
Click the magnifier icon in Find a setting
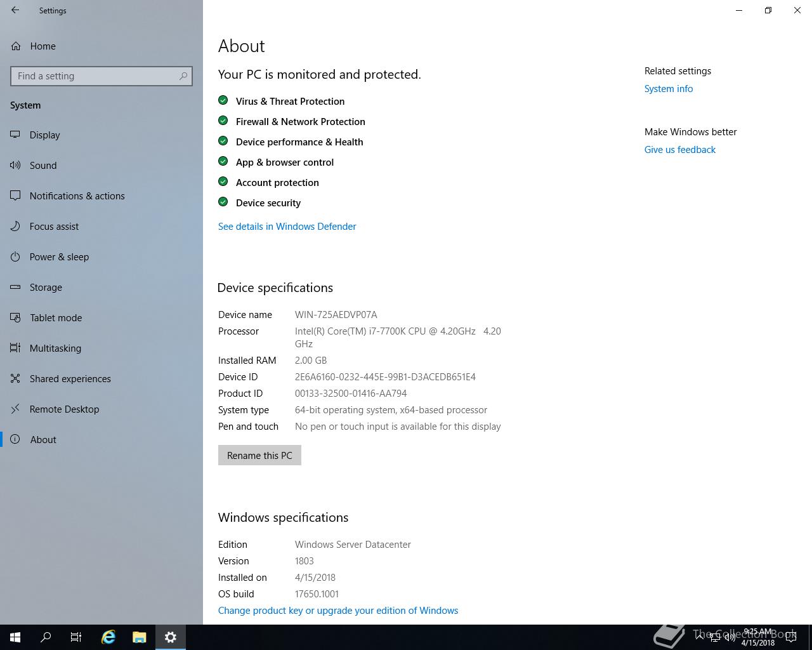[x=183, y=76]
